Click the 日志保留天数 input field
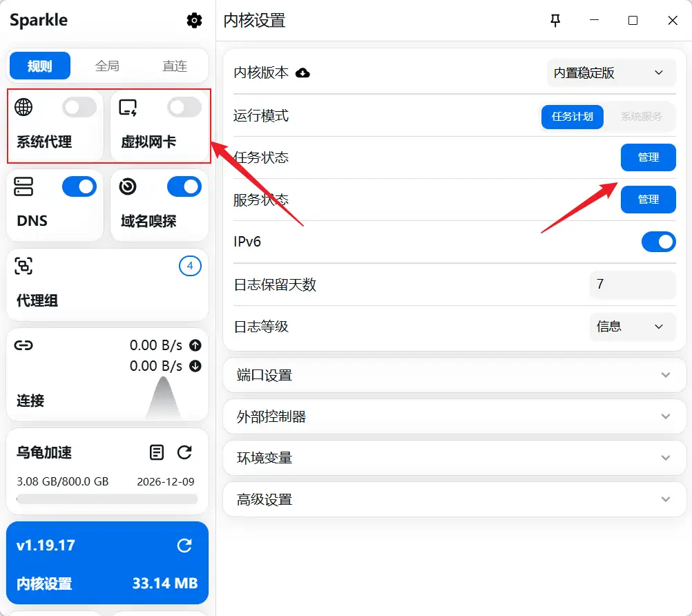692x616 pixels. pyautogui.click(x=632, y=285)
